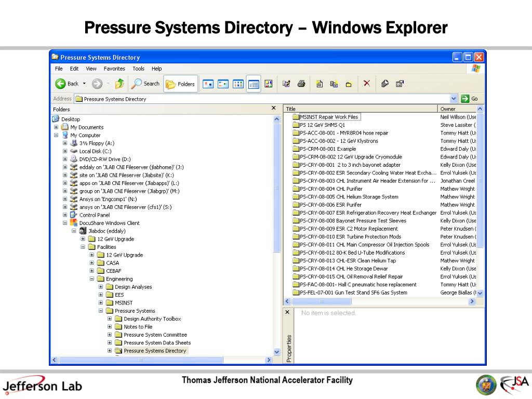Open the Edit menu
The width and height of the screenshot is (532, 399).
[74, 69]
